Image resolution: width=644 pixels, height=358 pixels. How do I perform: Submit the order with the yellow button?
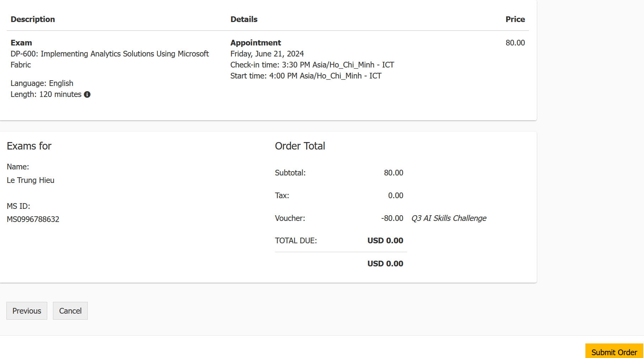614,352
